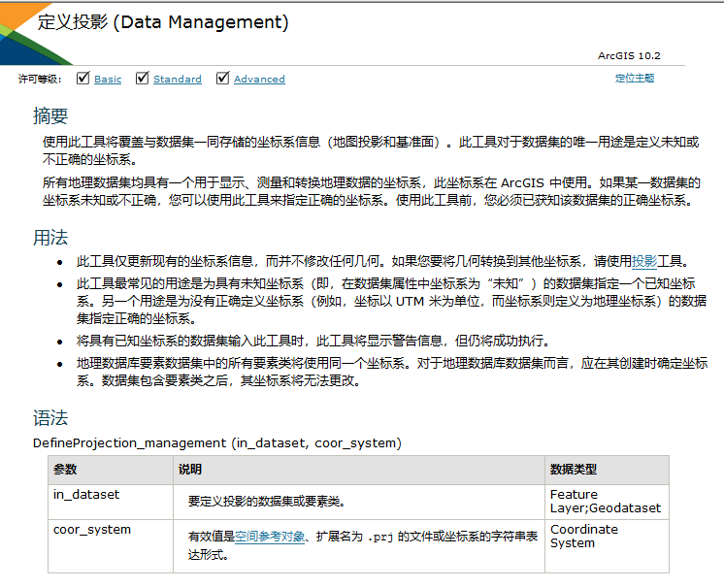The width and height of the screenshot is (724, 588).
Task: Toggle the Basic license checkbox
Action: 82,78
